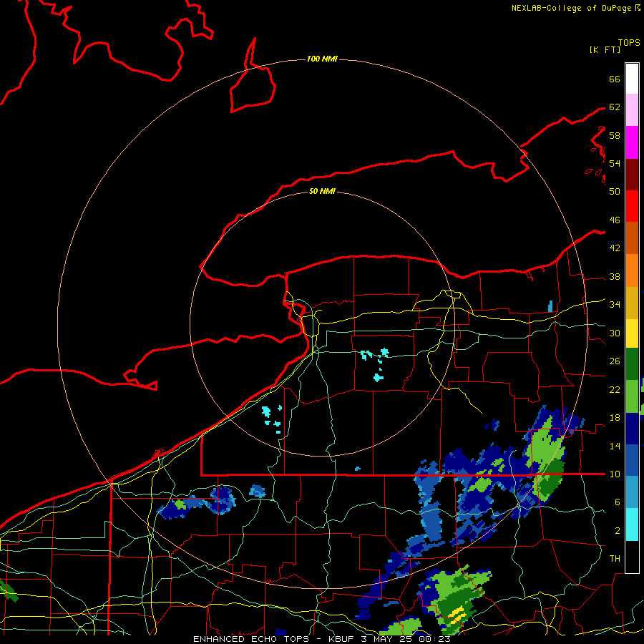Select the dark green legend swatch
The height and width of the screenshot is (644, 644).
[632, 364]
